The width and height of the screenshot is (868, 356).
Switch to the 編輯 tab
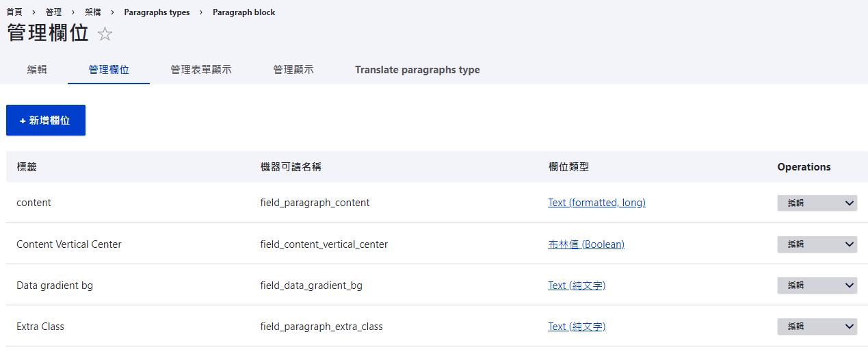[x=37, y=70]
